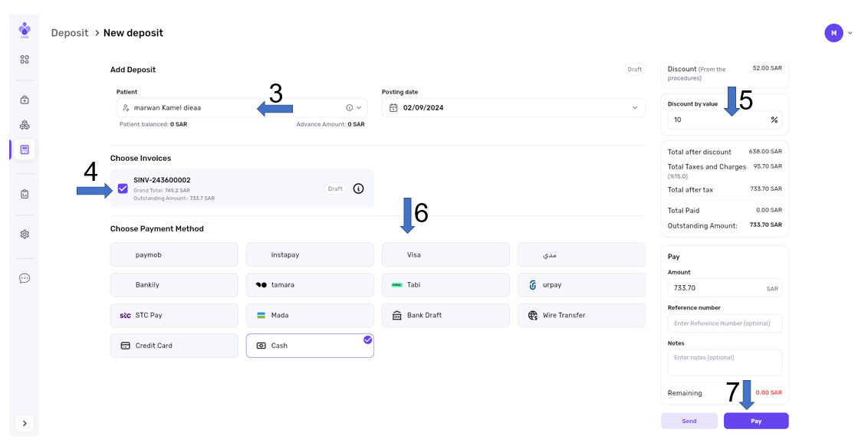
Task: Open the dashboard grid icon in sidebar
Action: click(x=25, y=59)
